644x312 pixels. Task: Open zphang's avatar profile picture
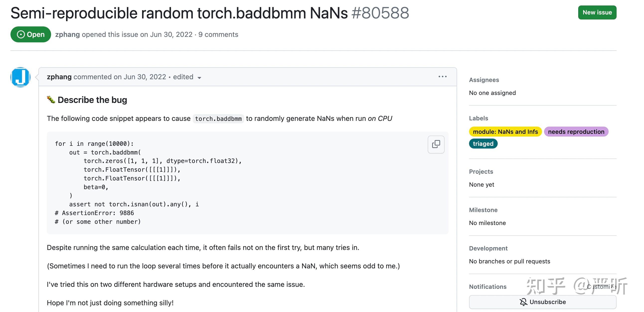tap(20, 77)
